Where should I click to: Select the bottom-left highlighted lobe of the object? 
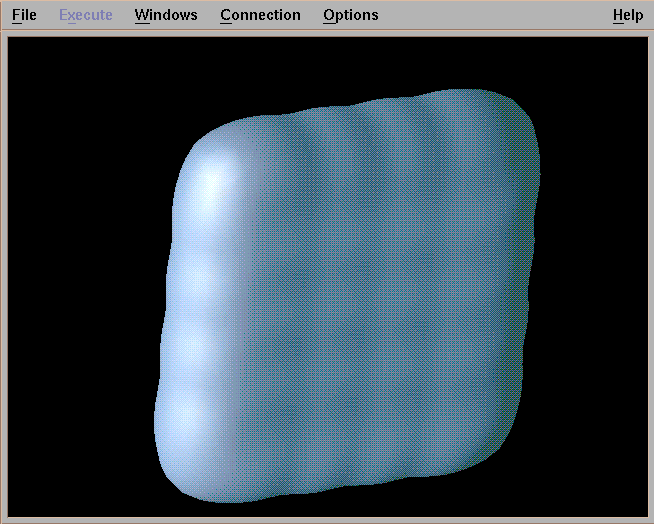185,420
